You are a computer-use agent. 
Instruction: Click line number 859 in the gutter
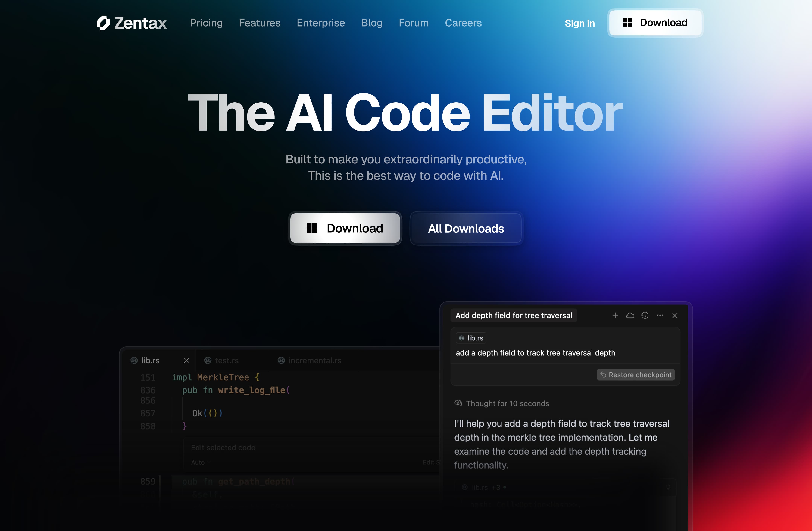pyautogui.click(x=148, y=482)
